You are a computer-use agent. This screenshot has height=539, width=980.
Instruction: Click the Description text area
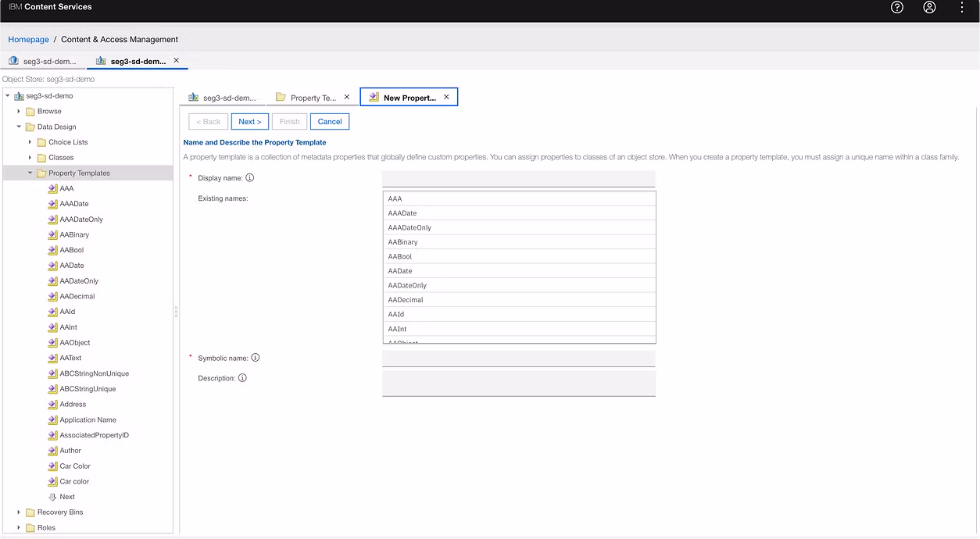519,384
